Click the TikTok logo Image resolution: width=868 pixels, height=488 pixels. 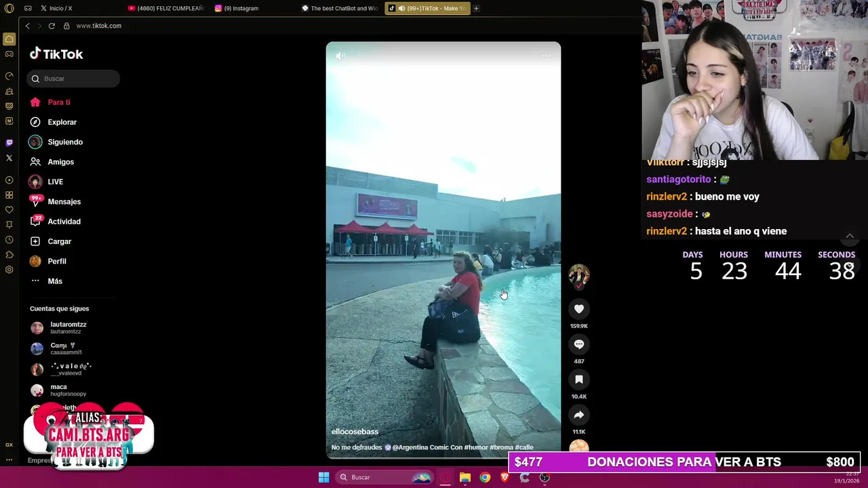(x=56, y=54)
